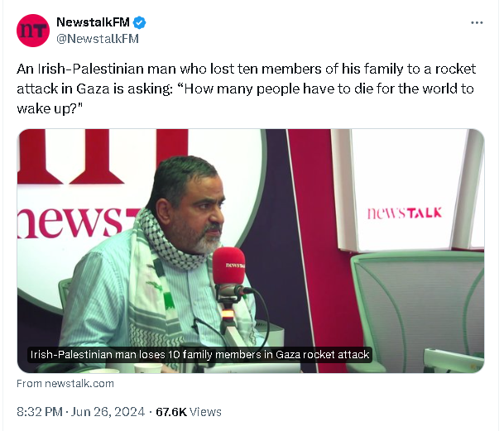The width and height of the screenshot is (504, 431).
Task: Click the checkered keffiyeh scarf in the video
Action: click(170, 241)
